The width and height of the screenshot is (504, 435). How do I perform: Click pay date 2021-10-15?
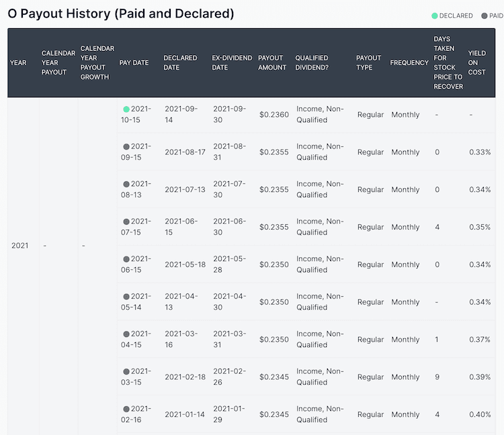point(136,114)
